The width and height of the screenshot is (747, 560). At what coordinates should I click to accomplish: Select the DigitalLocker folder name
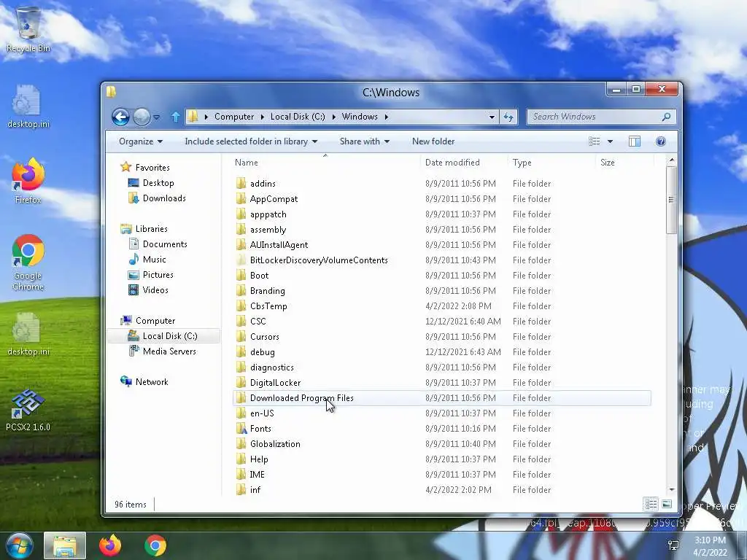[x=275, y=382]
